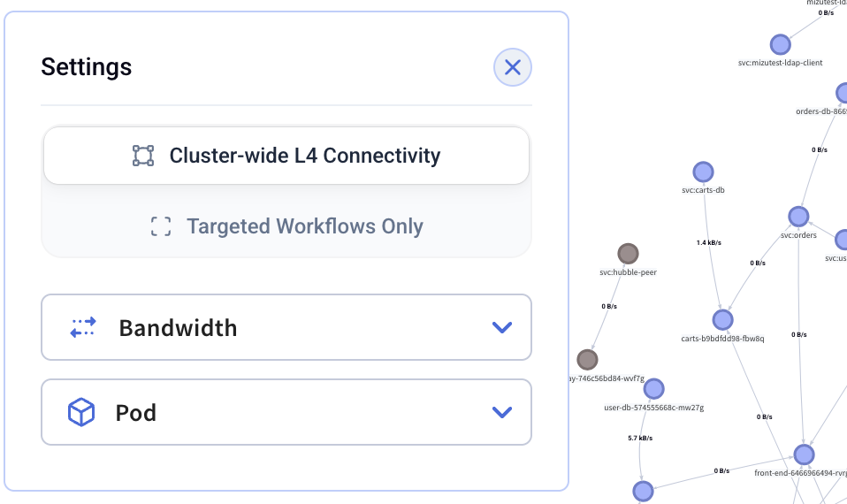This screenshot has width=847, height=504.
Task: Select the svc:carts-db node
Action: point(703,172)
